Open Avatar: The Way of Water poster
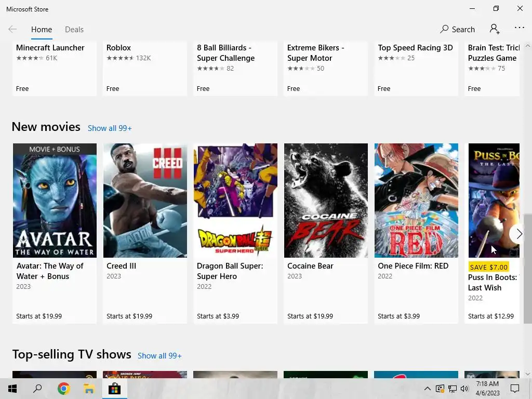The height and width of the screenshot is (399, 532). [x=55, y=201]
